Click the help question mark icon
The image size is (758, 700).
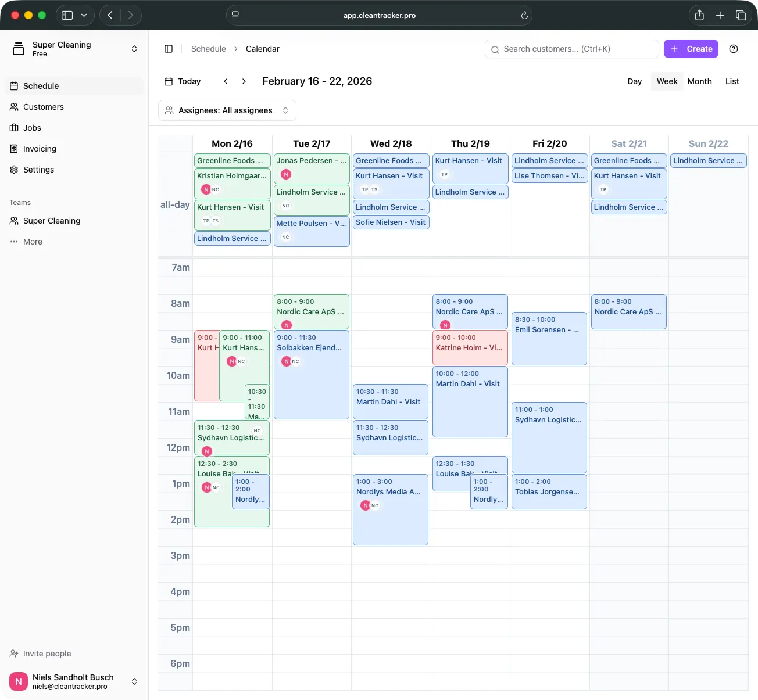(734, 49)
